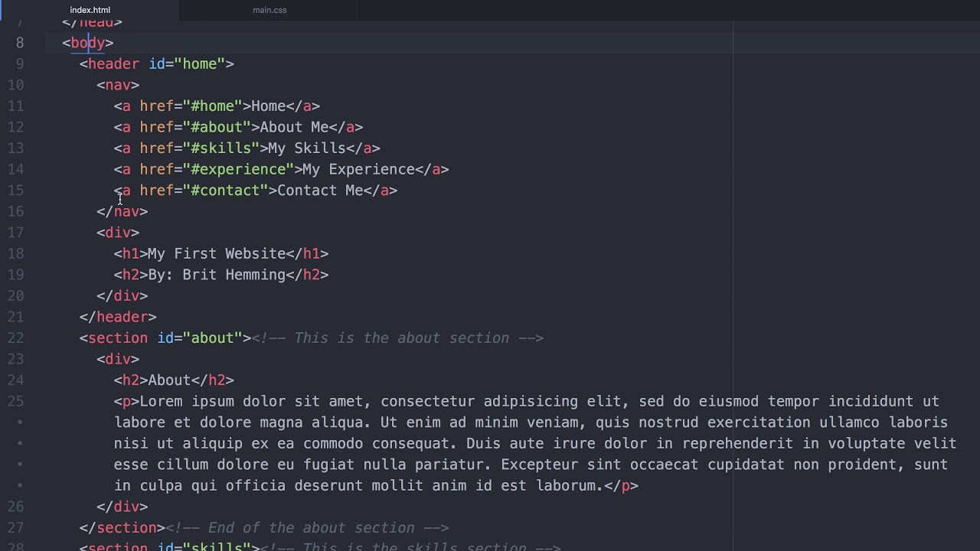Select line number 15 in the gutter

coord(16,191)
